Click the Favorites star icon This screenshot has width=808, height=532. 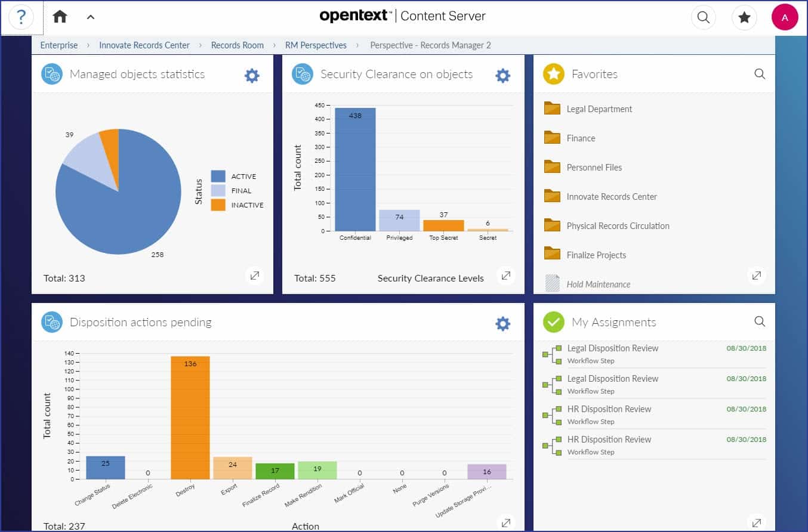coord(553,74)
